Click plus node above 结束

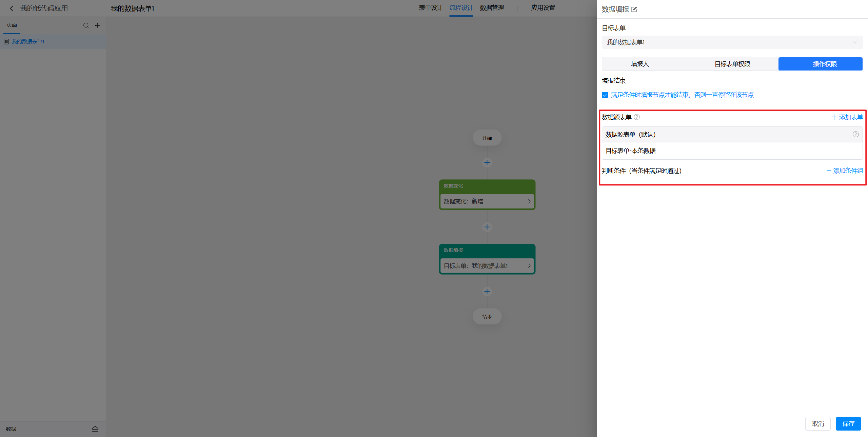point(487,292)
